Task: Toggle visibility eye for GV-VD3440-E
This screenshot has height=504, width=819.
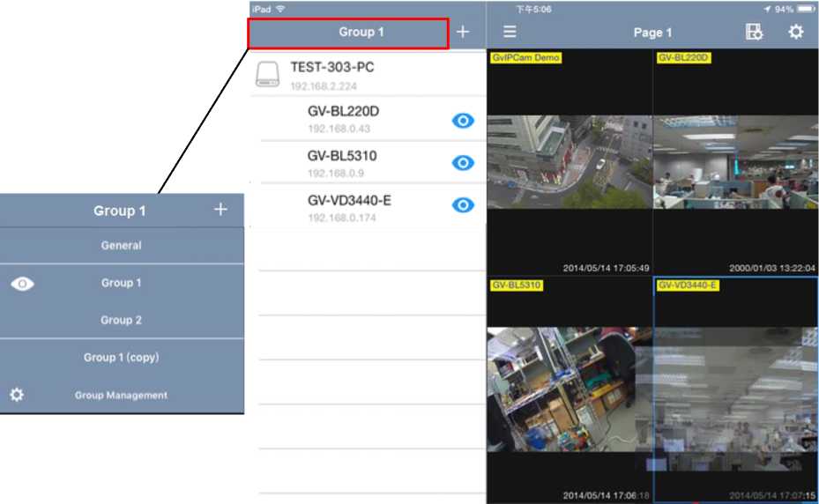Action: (463, 205)
